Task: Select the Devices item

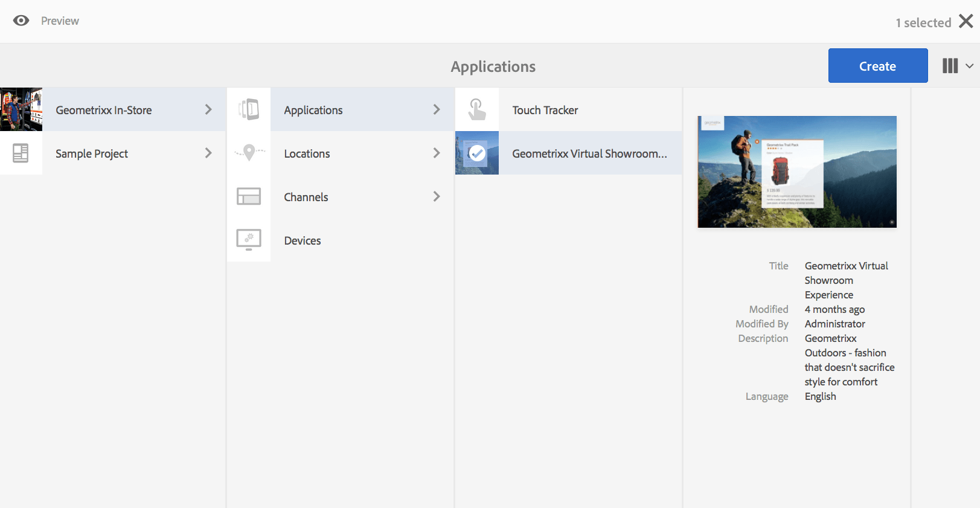Action: tap(303, 240)
